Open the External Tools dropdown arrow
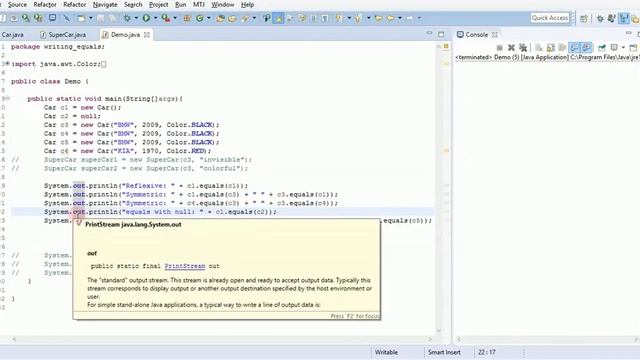 click(175, 18)
